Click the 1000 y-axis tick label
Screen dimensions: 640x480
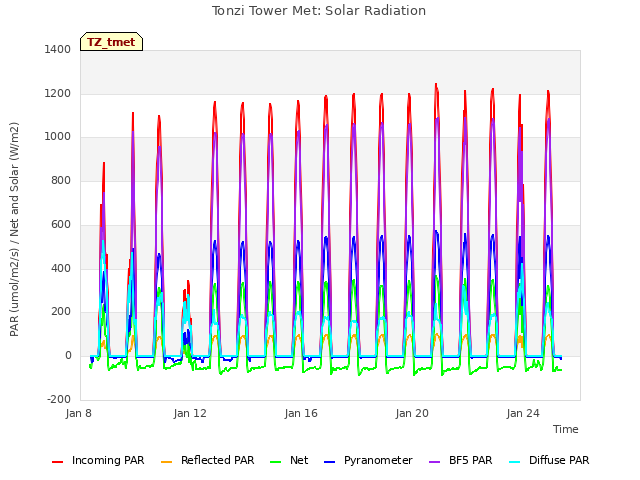click(x=58, y=137)
